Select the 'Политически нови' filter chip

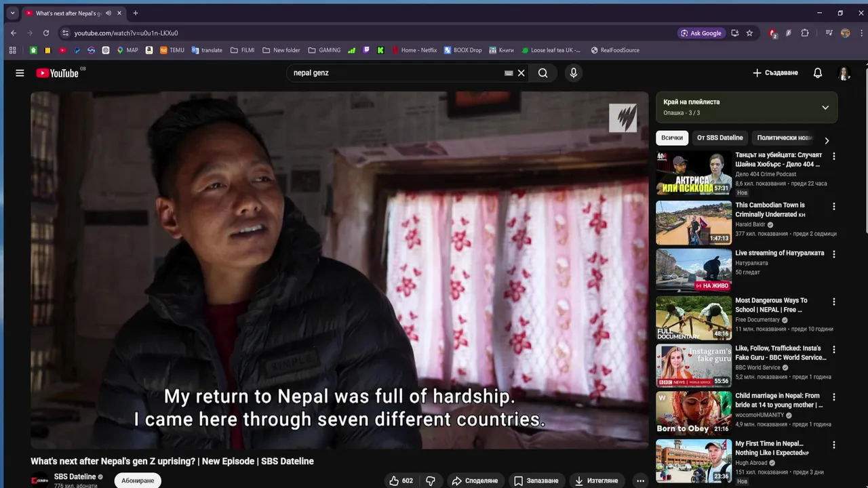[784, 138]
